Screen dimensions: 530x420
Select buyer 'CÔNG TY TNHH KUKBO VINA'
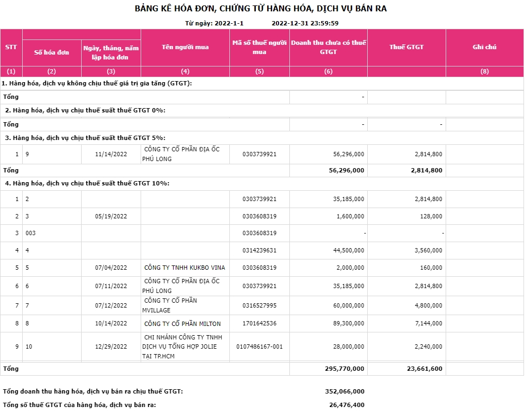click(184, 268)
